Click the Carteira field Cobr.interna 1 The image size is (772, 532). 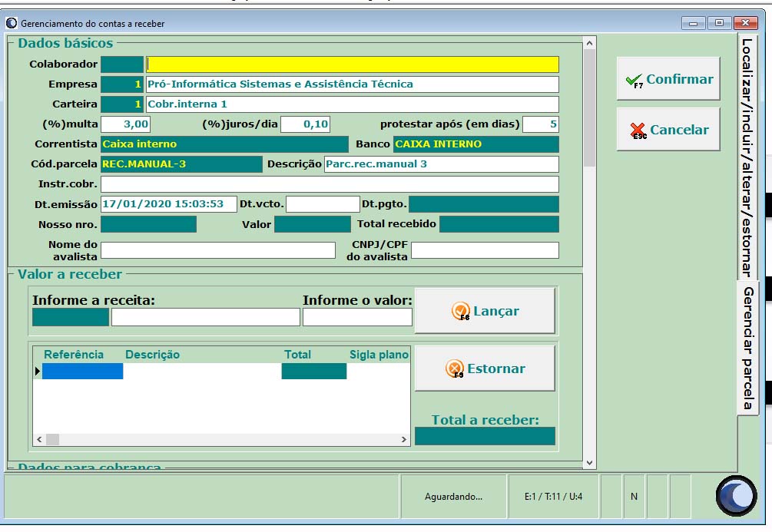353,104
